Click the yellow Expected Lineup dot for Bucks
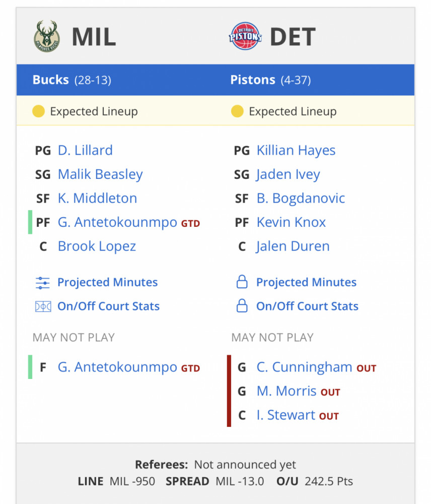Viewport: 431px width, 504px height. (x=39, y=111)
